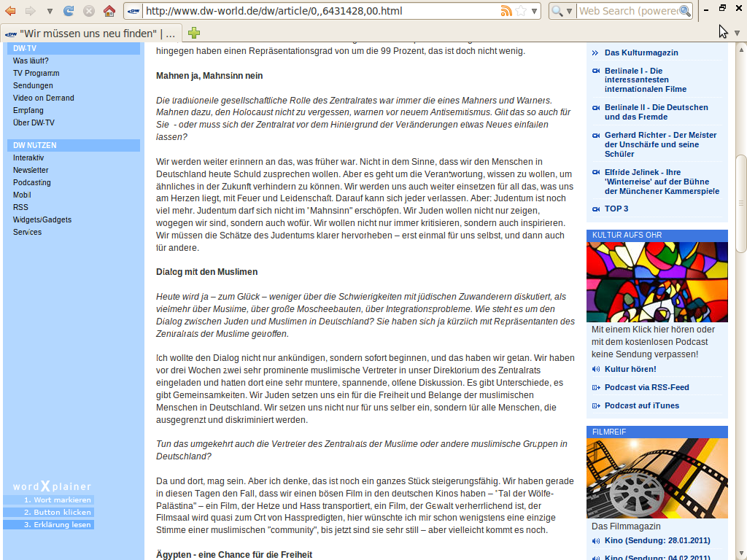Open Berlinale I internationale Filme link
The height and width of the screenshot is (560, 747).
point(646,80)
